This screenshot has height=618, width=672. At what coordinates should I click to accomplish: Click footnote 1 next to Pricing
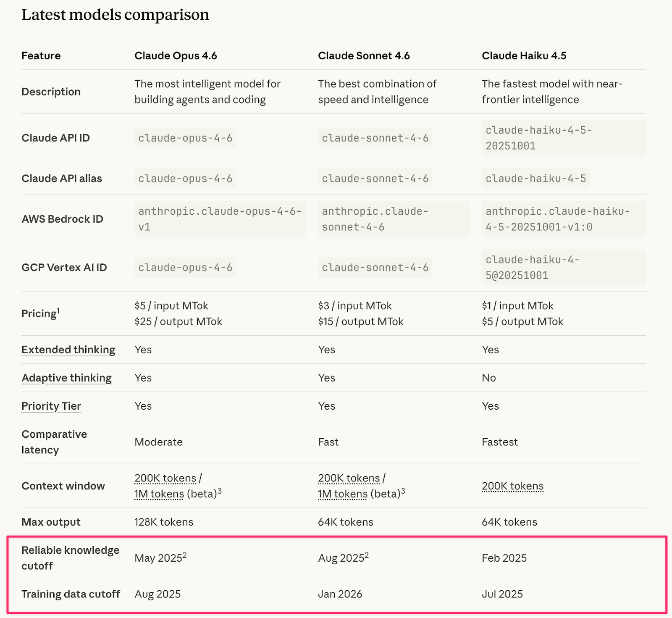pyautogui.click(x=58, y=310)
